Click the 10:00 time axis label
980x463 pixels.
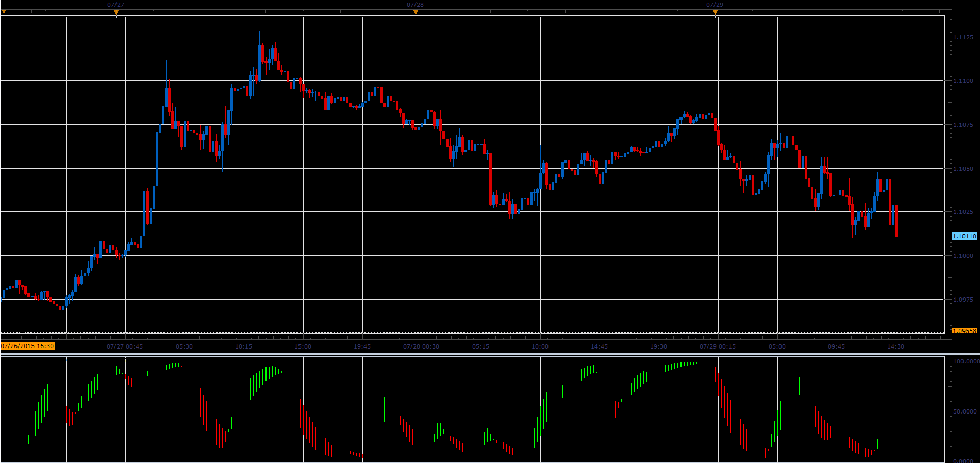click(540, 346)
